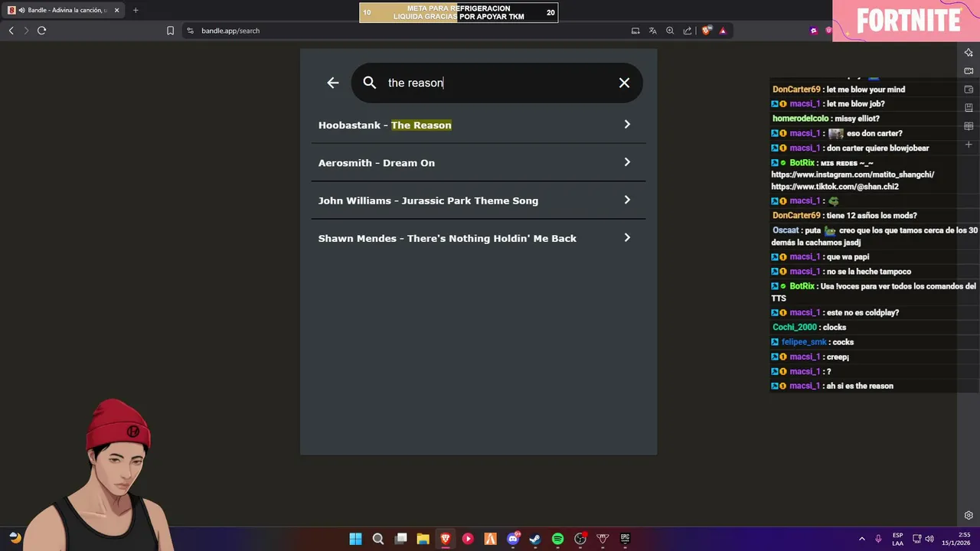Image resolution: width=980 pixels, height=551 pixels.
Task: Open the ESP LAA language switcher
Action: [897, 539]
